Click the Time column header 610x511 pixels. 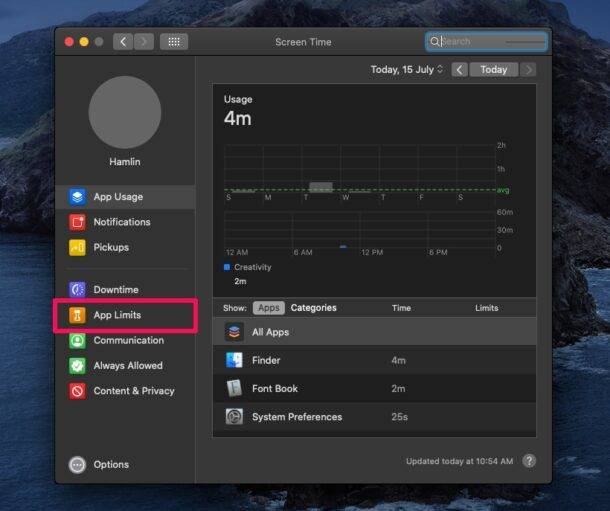click(x=401, y=308)
